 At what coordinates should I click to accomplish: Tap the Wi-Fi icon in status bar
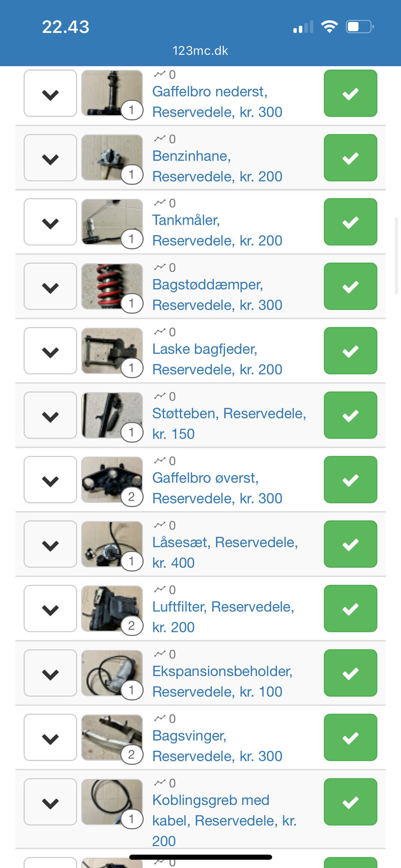[329, 27]
